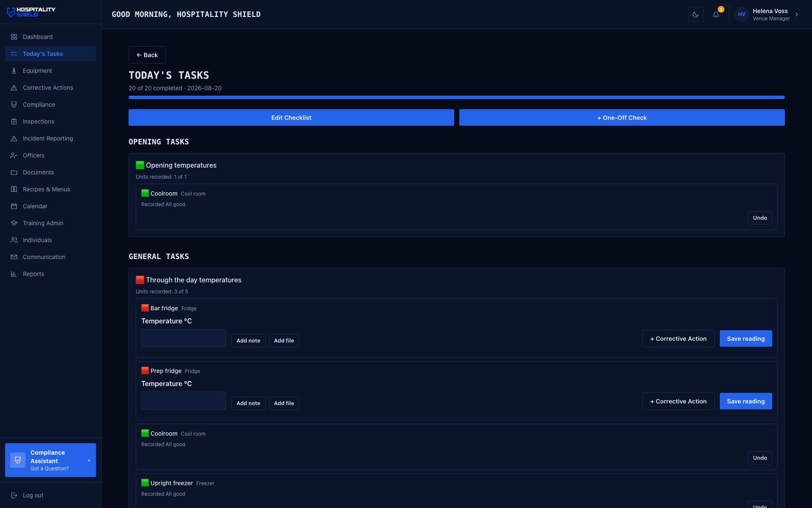The height and width of the screenshot is (508, 812).
Task: Open Communication envelope icon
Action: [14, 257]
